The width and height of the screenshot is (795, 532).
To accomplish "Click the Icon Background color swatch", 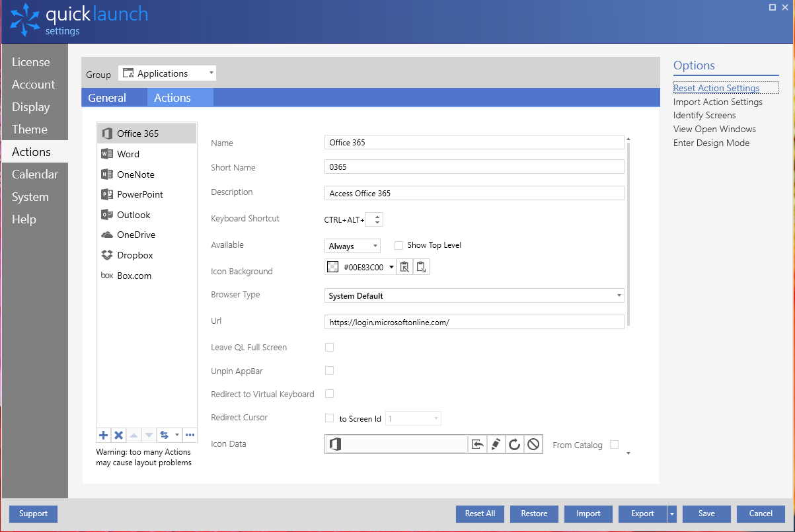I will point(333,267).
